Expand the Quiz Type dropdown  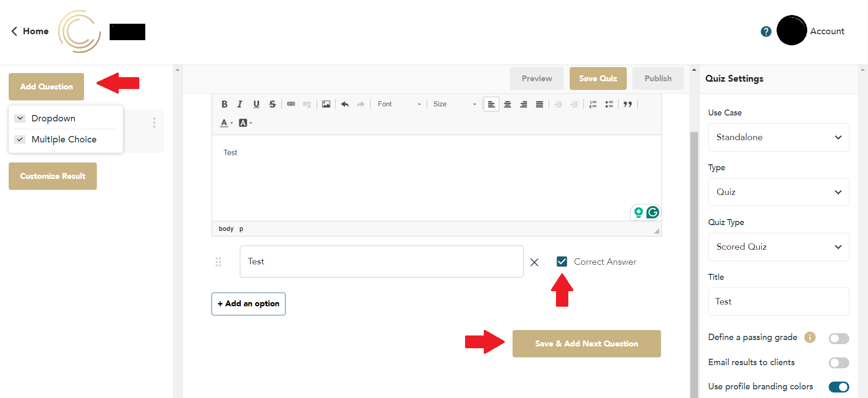click(x=778, y=247)
